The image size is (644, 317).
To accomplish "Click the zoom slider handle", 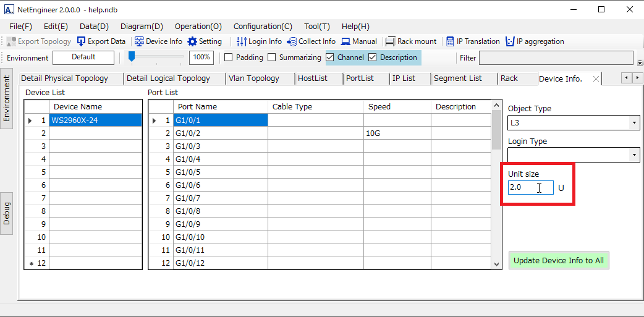I will 132,57.
